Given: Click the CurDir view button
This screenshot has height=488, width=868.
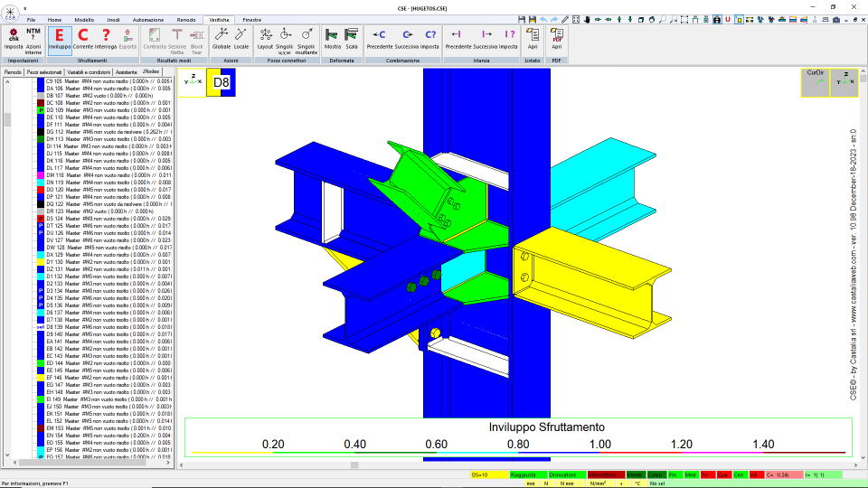Looking at the screenshot, I should pyautogui.click(x=816, y=82).
